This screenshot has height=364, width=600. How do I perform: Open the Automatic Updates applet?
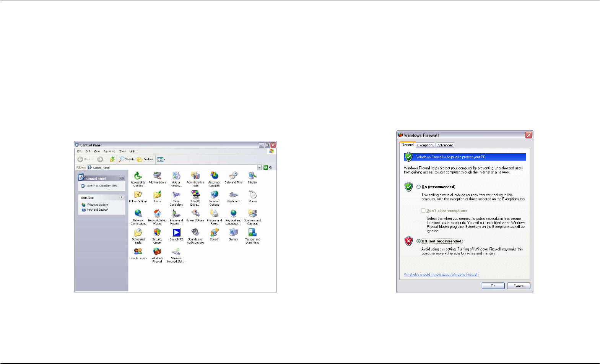click(x=215, y=175)
